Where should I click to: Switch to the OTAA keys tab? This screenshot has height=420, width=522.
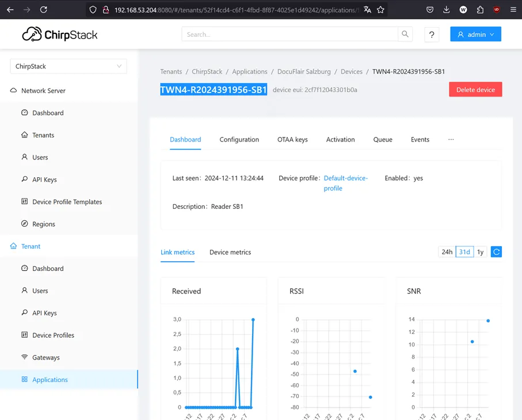(x=292, y=139)
